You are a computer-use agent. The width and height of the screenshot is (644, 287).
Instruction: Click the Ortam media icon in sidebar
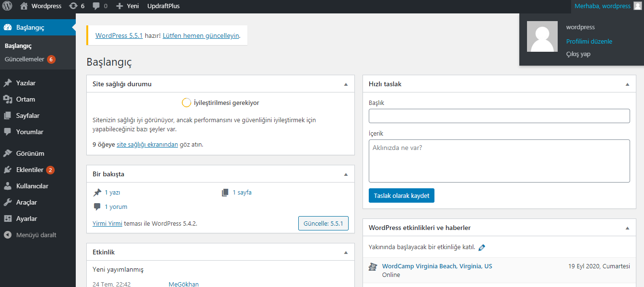point(8,99)
